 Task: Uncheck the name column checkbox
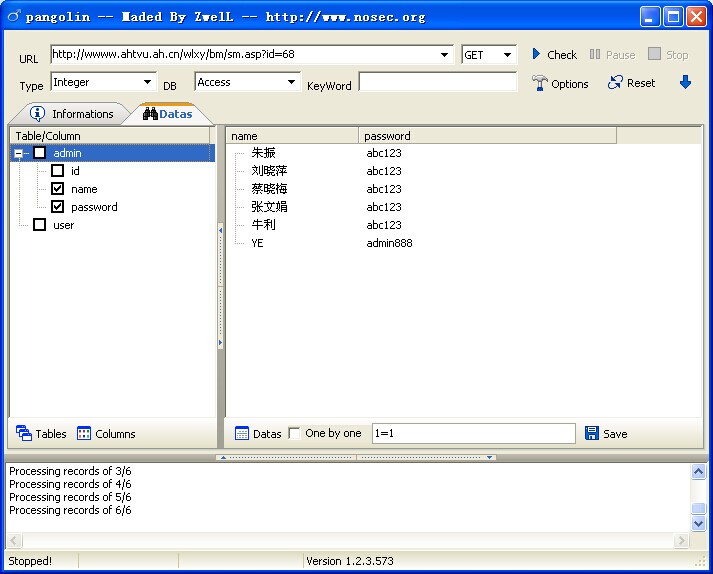coord(57,188)
